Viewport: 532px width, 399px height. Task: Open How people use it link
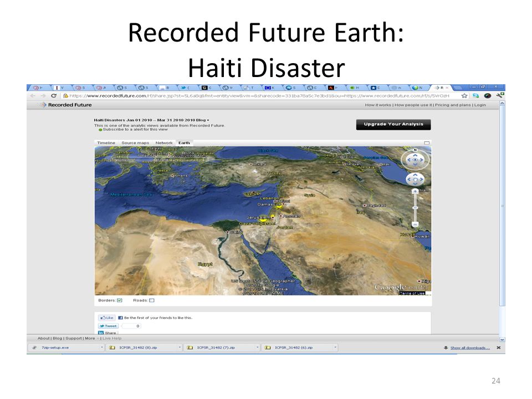point(413,105)
